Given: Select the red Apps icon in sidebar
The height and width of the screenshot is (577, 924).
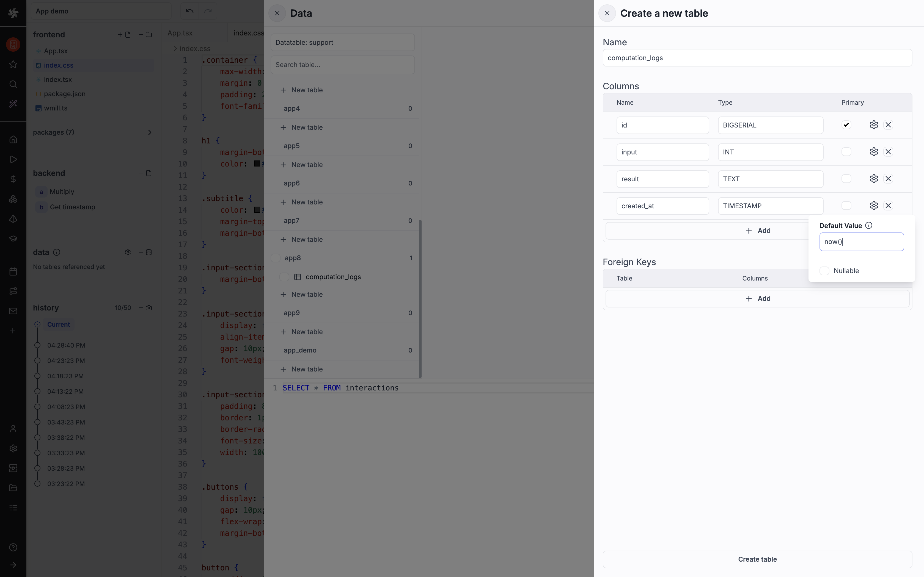Looking at the screenshot, I should click(x=13, y=44).
